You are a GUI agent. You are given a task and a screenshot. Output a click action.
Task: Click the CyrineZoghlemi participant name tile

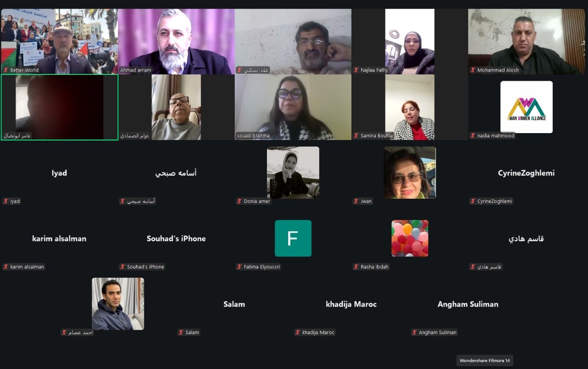526,173
